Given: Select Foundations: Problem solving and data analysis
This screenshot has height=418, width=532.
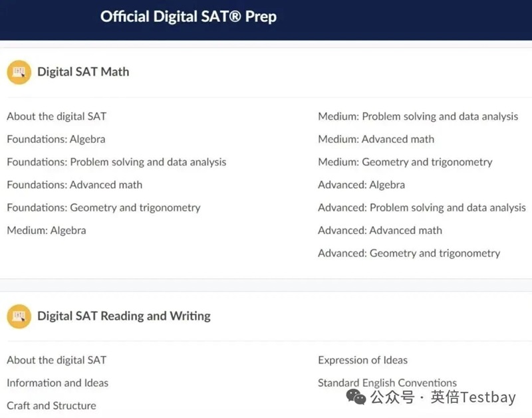Looking at the screenshot, I should tap(116, 162).
